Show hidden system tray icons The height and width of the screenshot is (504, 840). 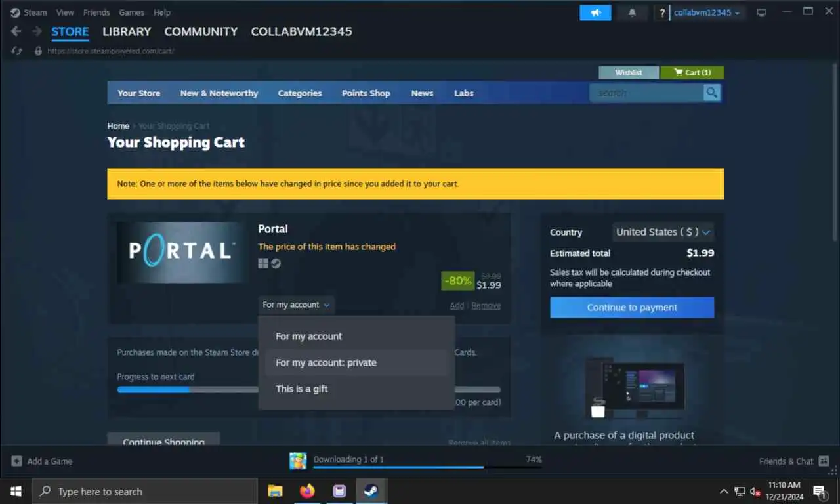coord(724,492)
